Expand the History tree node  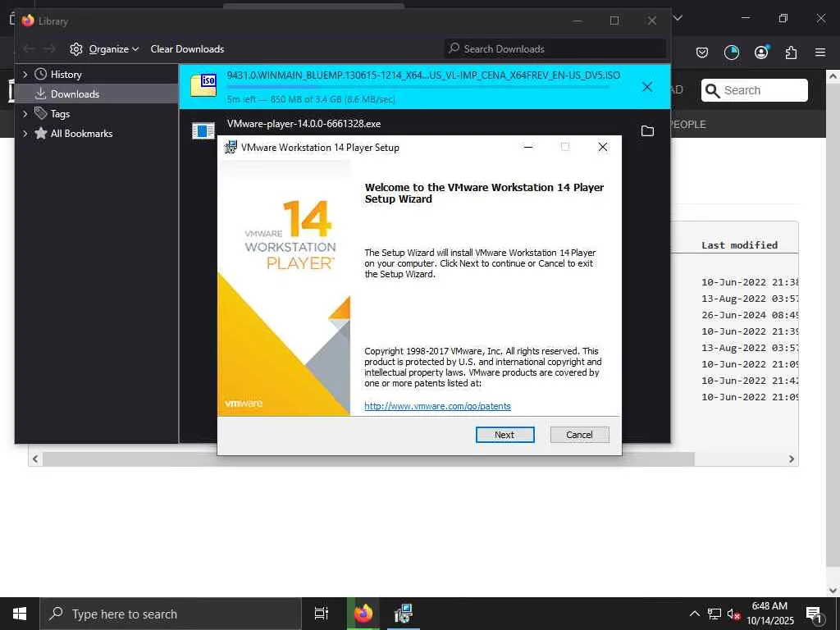coord(25,75)
